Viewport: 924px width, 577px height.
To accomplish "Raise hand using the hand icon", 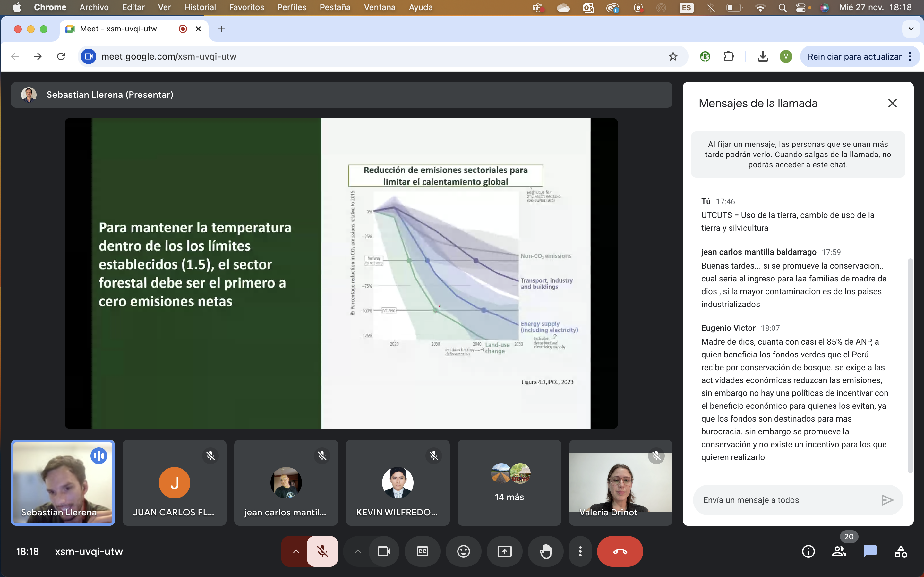I will [x=545, y=551].
